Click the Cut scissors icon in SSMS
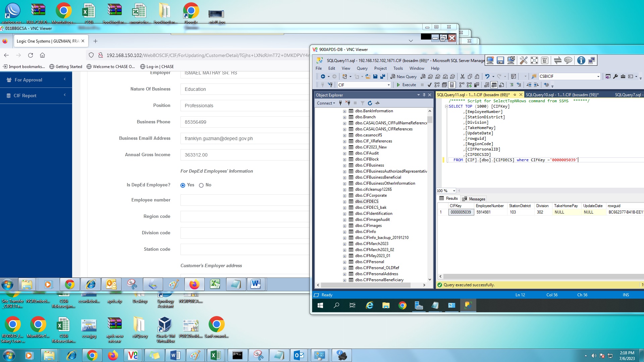The width and height of the screenshot is (644, 362). [x=462, y=76]
